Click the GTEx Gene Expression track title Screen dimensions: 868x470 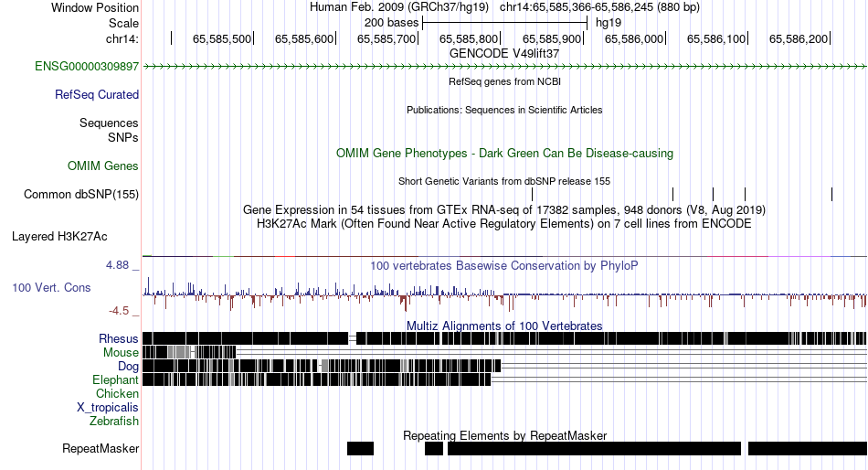tap(504, 210)
